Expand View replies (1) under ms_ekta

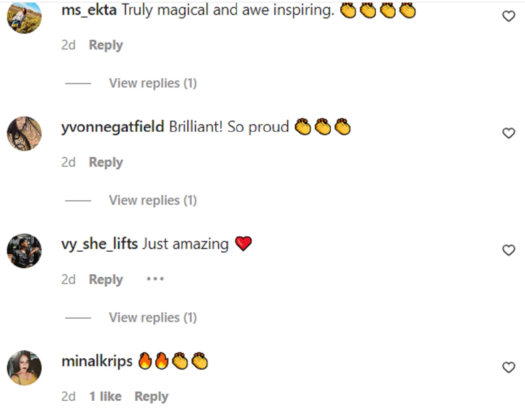[153, 83]
